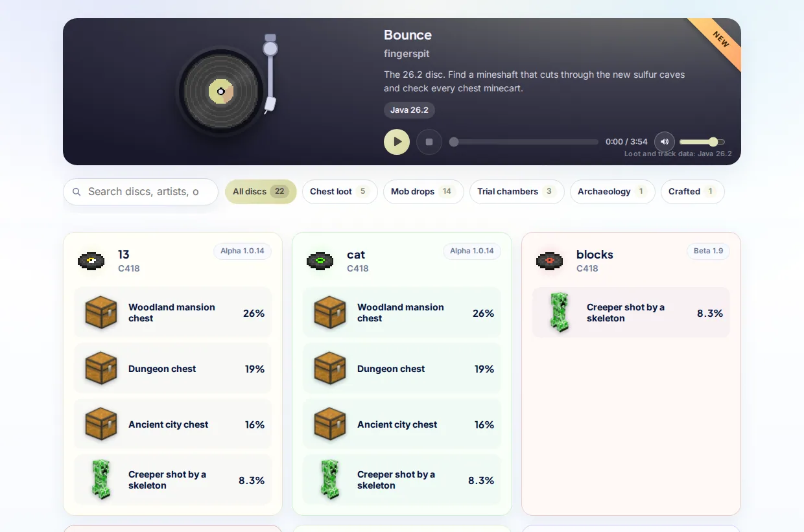Mute the player volume speaker icon
This screenshot has width=804, height=532.
coord(665,142)
